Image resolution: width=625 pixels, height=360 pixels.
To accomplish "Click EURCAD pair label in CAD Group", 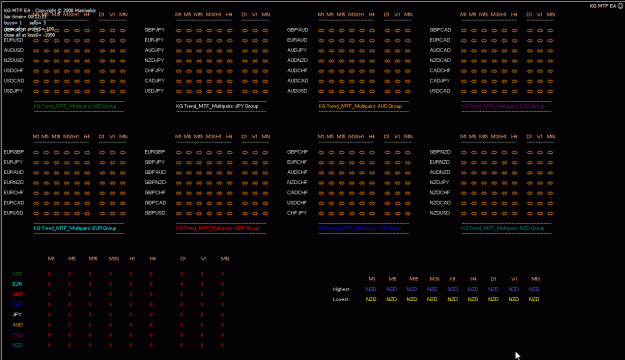I will pyautogui.click(x=440, y=40).
